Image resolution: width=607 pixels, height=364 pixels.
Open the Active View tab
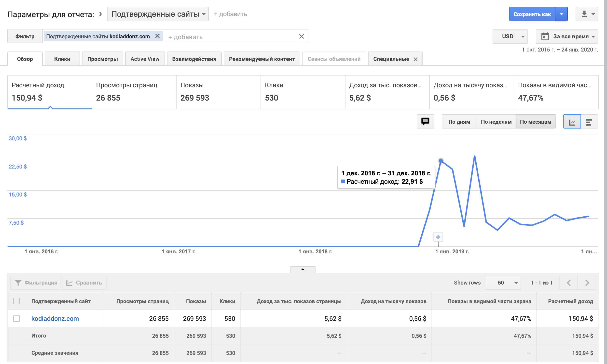point(145,59)
